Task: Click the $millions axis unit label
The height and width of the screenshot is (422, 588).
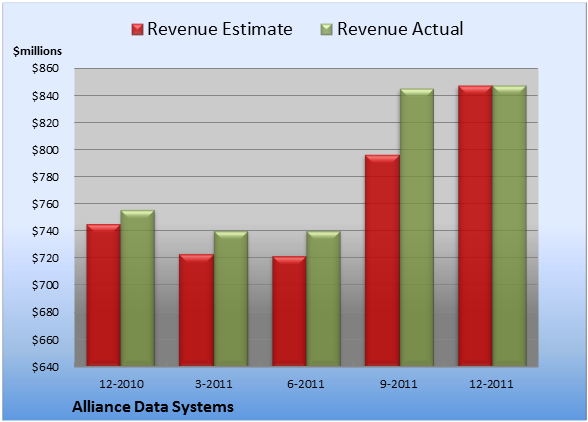Action: (37, 51)
